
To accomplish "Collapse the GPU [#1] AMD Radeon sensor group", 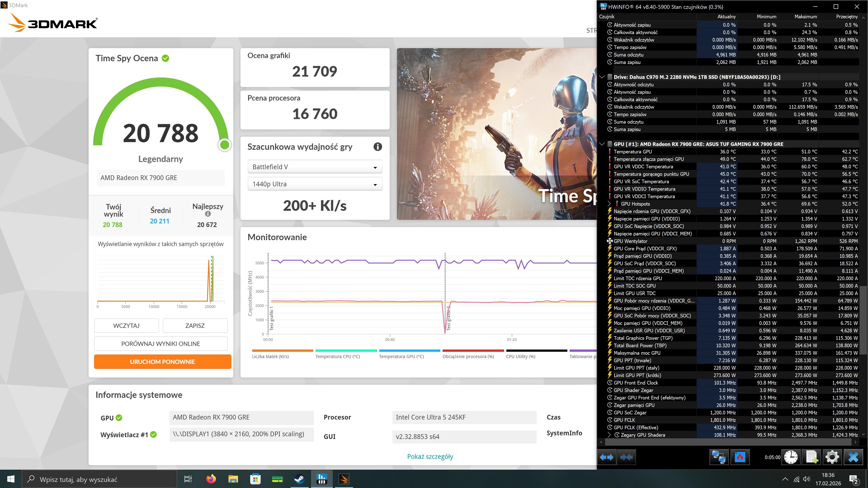I will [x=602, y=144].
